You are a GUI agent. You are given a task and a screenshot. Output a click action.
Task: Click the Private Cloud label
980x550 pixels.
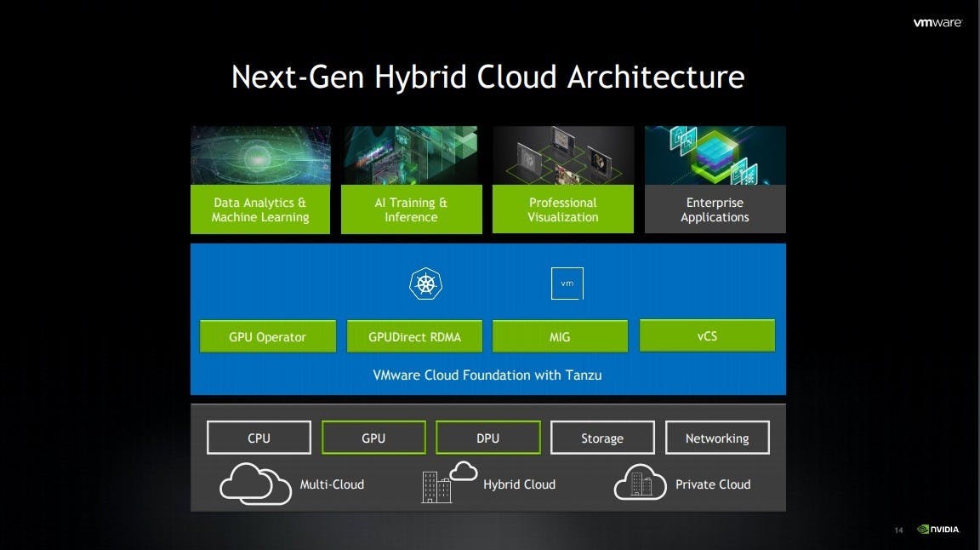tap(713, 484)
